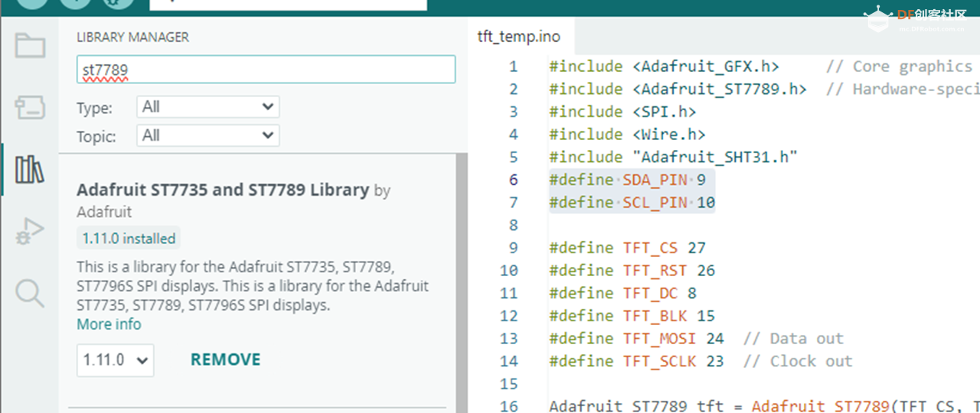Click the library list vertical scrollbar
The image size is (980, 413).
coord(461,275)
